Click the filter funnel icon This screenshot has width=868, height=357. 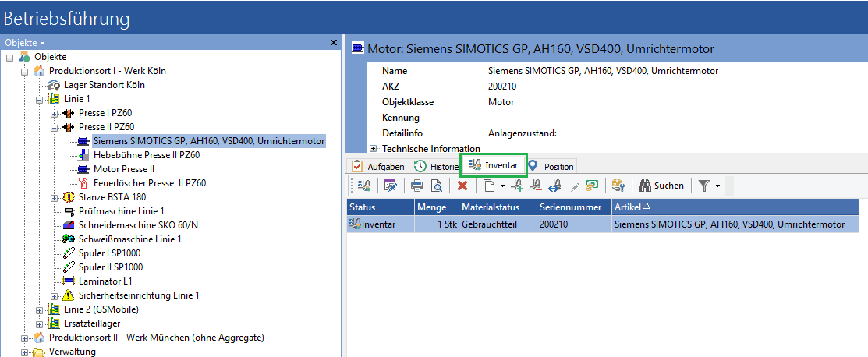703,186
